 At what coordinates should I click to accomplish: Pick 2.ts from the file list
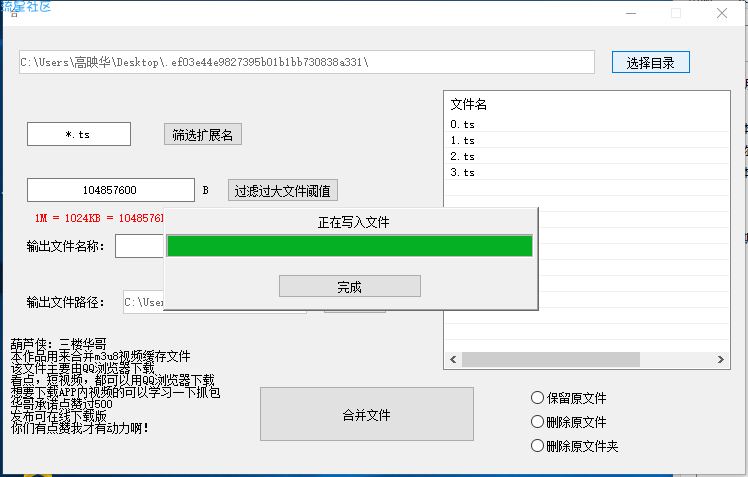[462, 156]
